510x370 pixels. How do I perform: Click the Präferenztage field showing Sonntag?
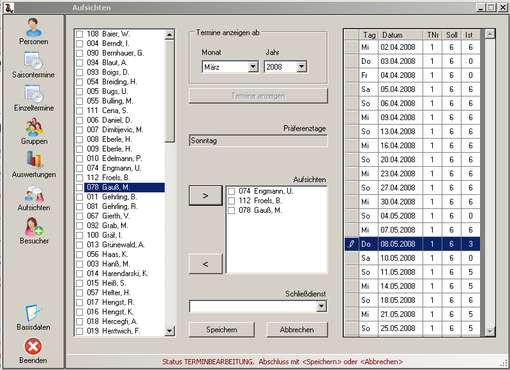(x=258, y=141)
